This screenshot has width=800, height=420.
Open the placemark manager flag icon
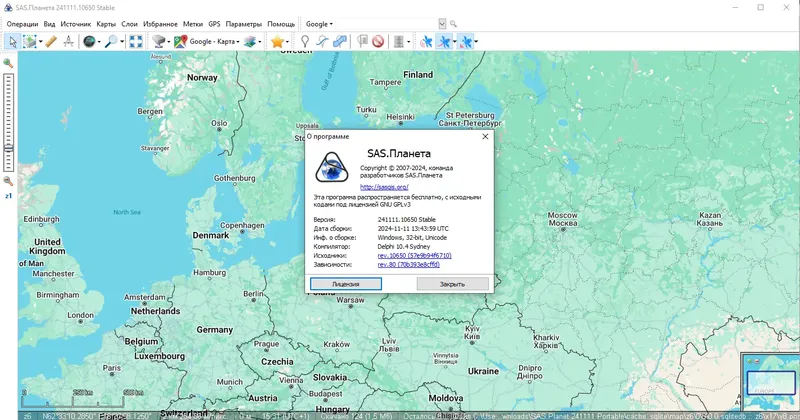pyautogui.click(x=362, y=41)
